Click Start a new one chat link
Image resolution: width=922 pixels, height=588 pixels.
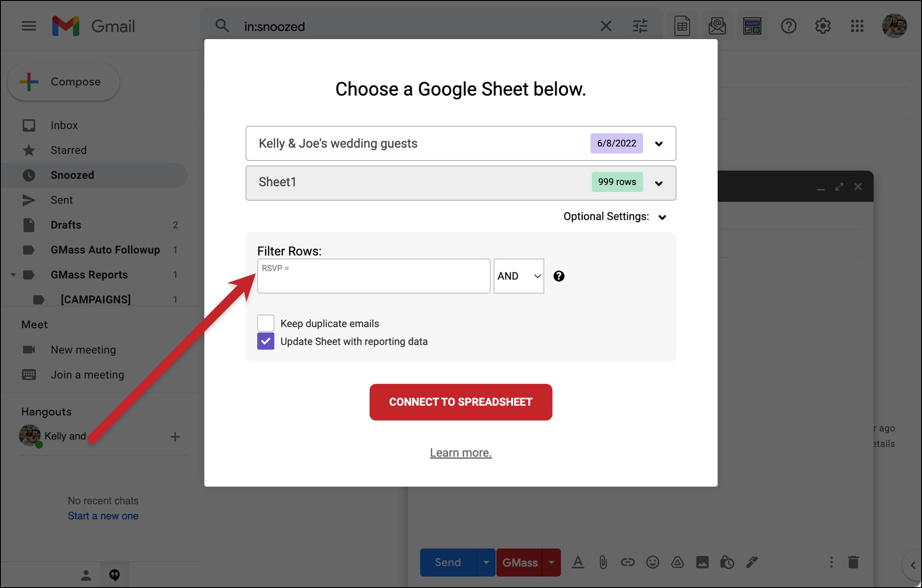[103, 516]
